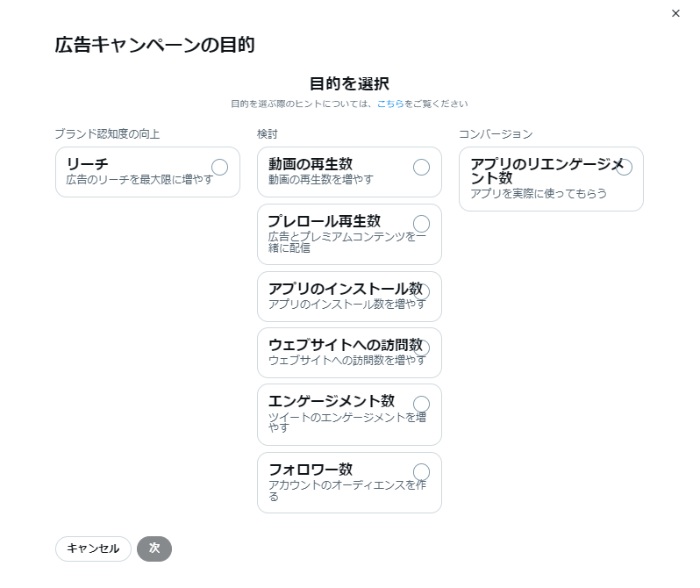The width and height of the screenshot is (700, 588).
Task: Click the リーチ card title text
Action: (x=88, y=164)
